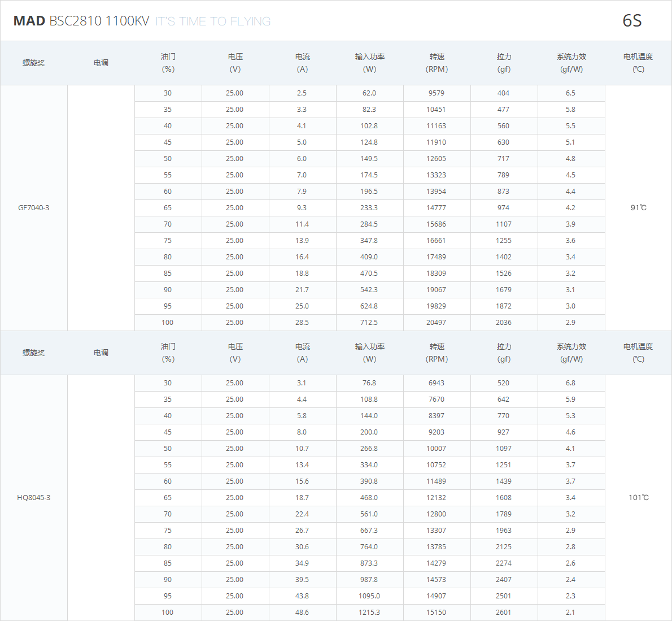
Task: Click the 10007 RPM cell
Action: coord(437,449)
